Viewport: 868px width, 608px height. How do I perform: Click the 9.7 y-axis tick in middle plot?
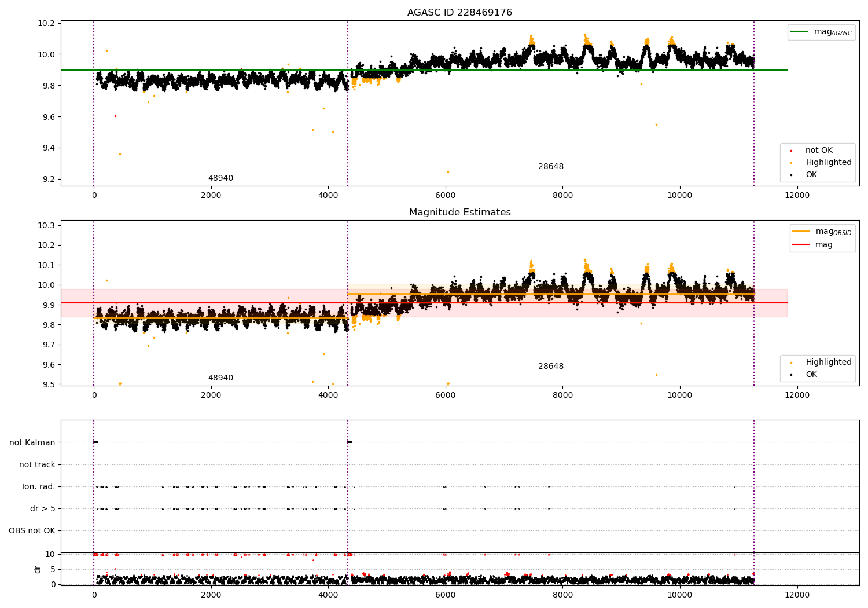click(49, 345)
